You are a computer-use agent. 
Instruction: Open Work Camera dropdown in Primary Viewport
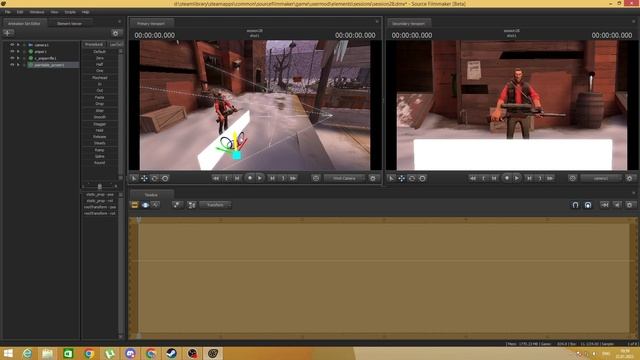coord(344,178)
